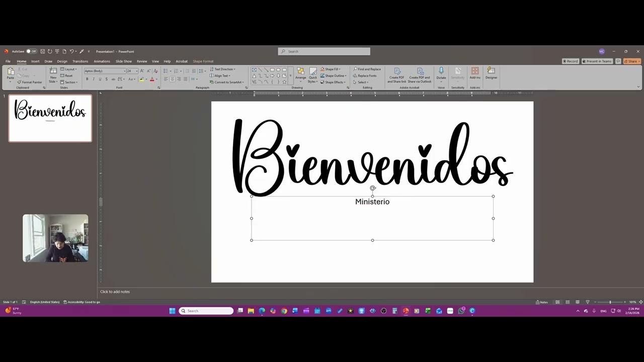Apply the red font color
Viewport: 644px width, 362px height.
coord(152,79)
